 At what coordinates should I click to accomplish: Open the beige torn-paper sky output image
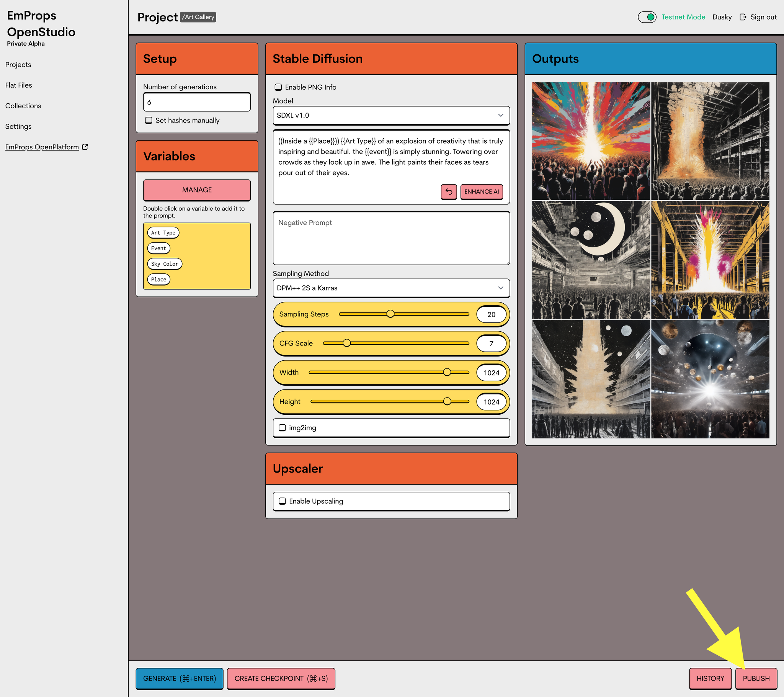tap(591, 379)
